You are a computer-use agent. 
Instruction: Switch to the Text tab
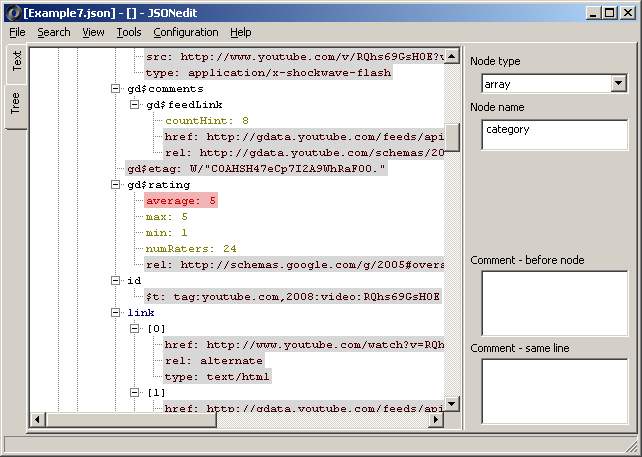tap(16, 63)
